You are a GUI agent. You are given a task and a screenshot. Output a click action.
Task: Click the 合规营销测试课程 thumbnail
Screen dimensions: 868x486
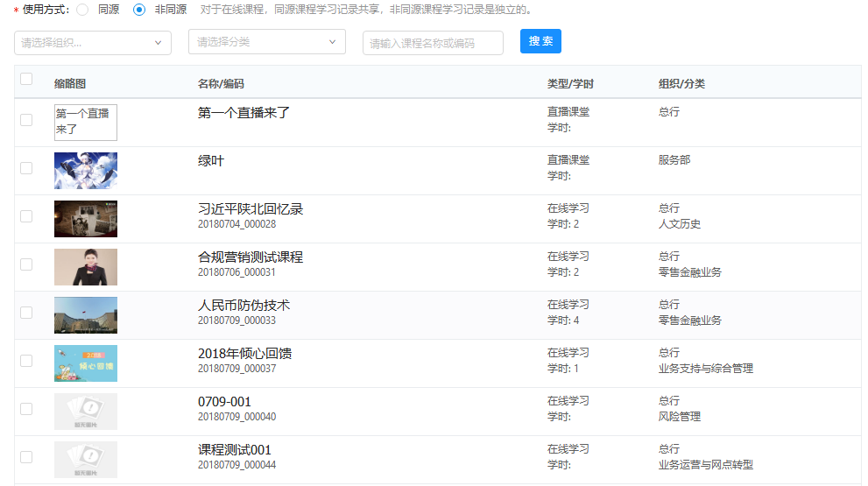(x=85, y=267)
